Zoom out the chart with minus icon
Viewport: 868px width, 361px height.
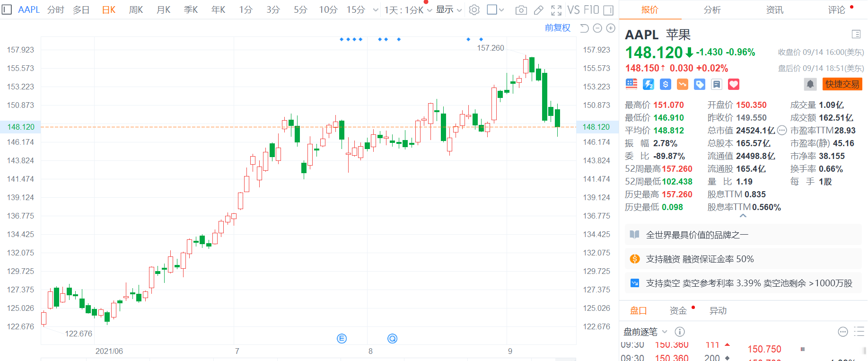[x=597, y=28]
